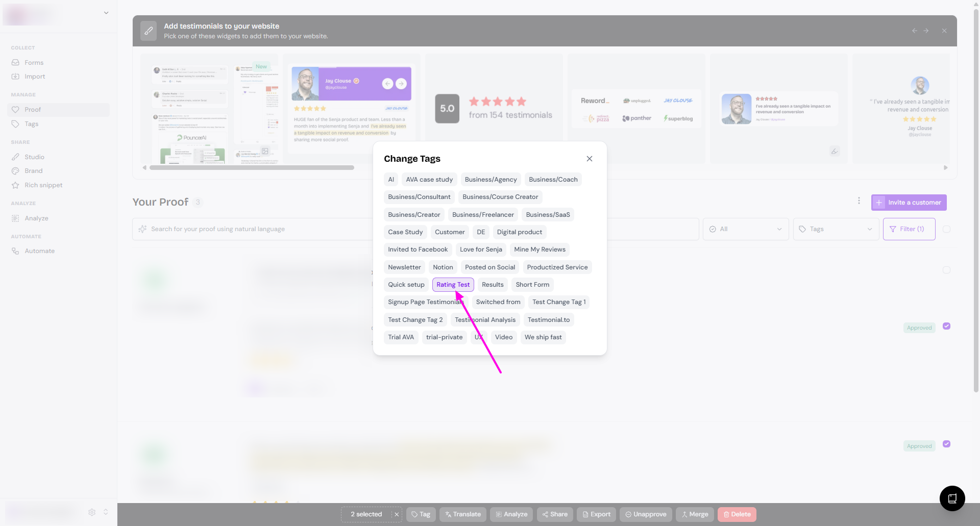Click the widget carousel horizontal scrollbar
Viewport: 980px width, 526px height.
click(x=252, y=167)
